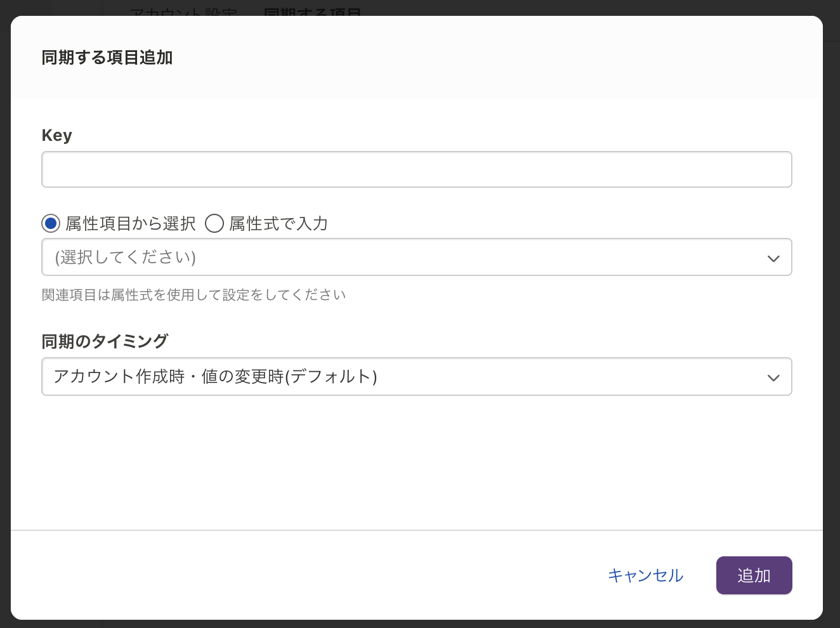The height and width of the screenshot is (628, 840).
Task: Click the chevron arrow of the timing dropdown
Action: pos(773,378)
